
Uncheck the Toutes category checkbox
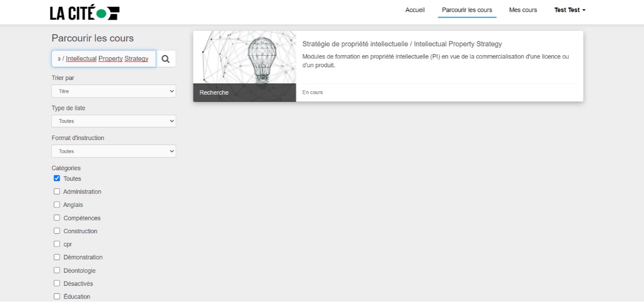click(57, 178)
